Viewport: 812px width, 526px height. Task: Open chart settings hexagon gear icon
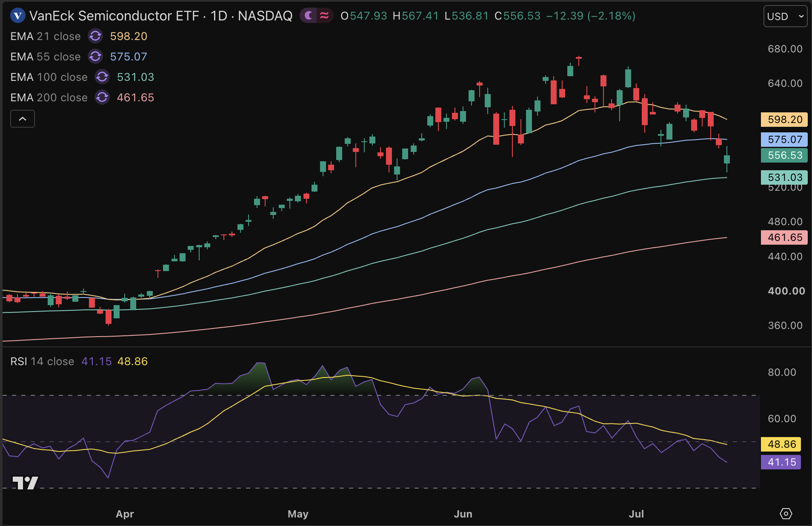coord(786,514)
